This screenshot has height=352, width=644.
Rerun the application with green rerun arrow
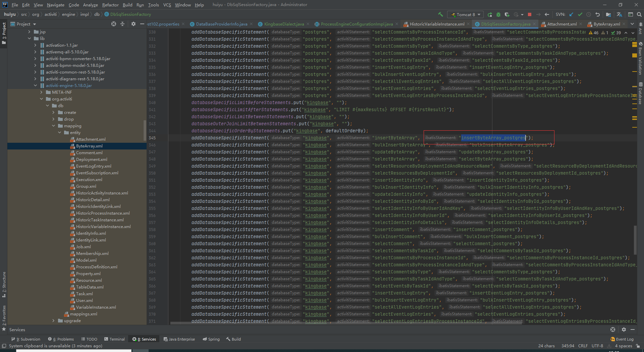(490, 14)
